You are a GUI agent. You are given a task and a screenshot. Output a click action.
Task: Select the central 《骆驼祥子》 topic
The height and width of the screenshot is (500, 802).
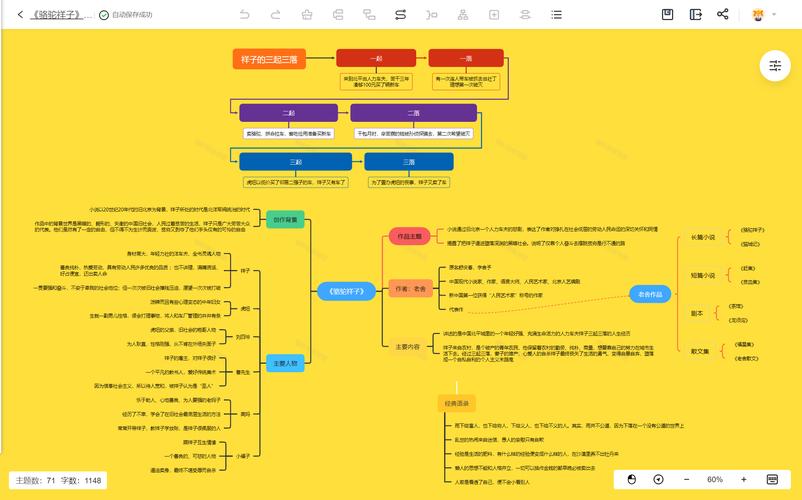[346, 291]
